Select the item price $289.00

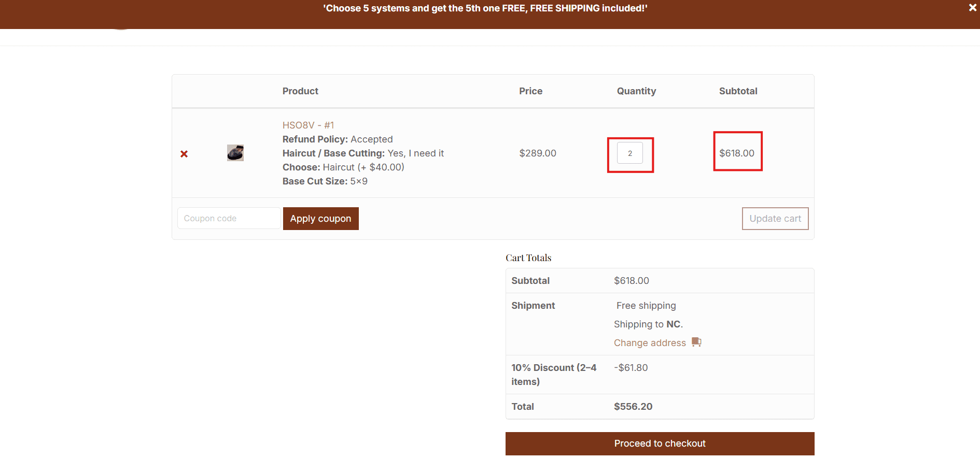tap(538, 153)
